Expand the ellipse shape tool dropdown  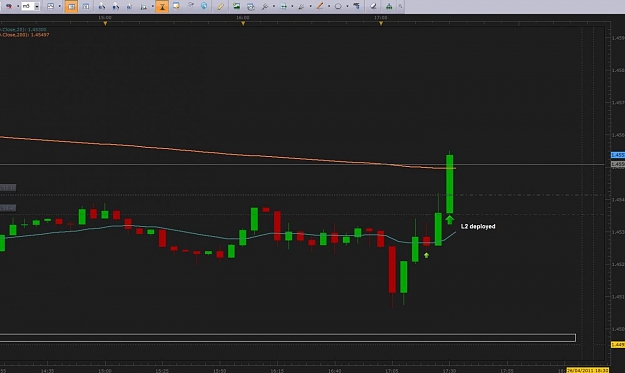click(347, 6)
